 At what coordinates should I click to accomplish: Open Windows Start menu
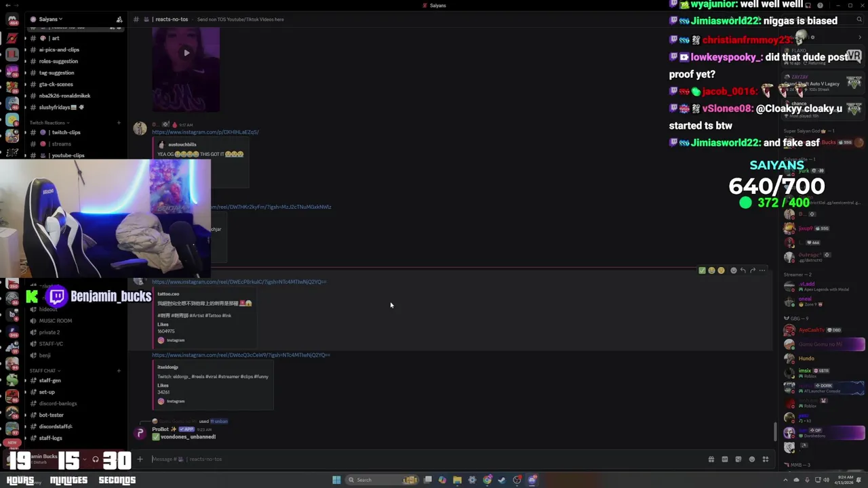336,480
